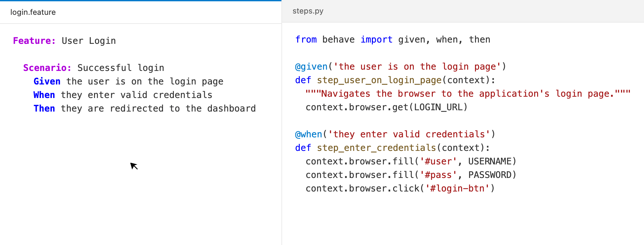Click the 'import' keyword in steps.py
The image size is (644, 245).
(x=376, y=39)
